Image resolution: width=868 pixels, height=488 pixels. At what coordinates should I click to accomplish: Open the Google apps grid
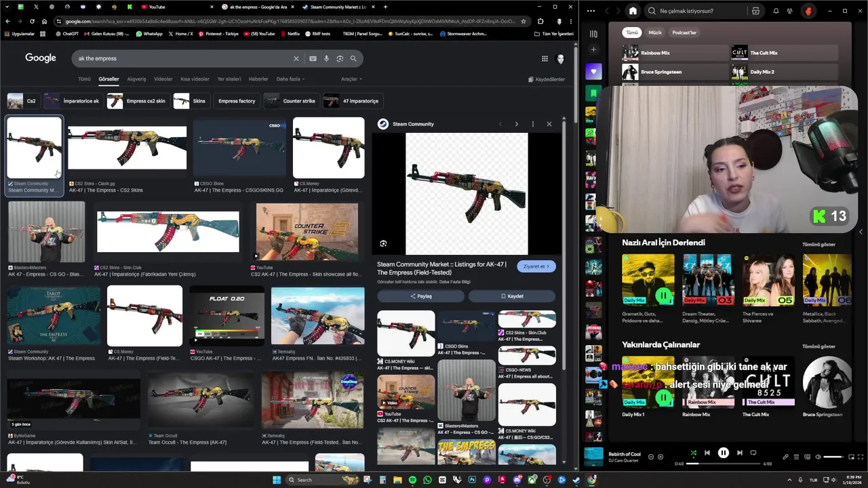pos(545,58)
